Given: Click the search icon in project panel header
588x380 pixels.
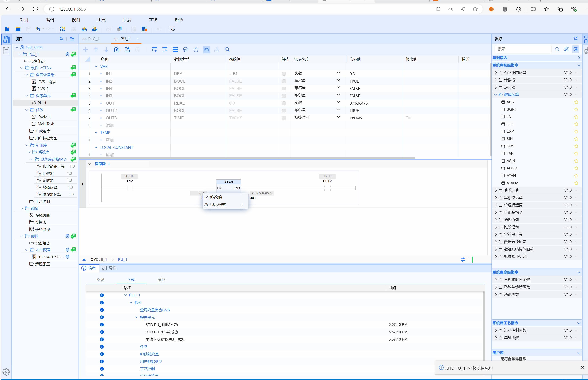Looking at the screenshot, I should [61, 39].
